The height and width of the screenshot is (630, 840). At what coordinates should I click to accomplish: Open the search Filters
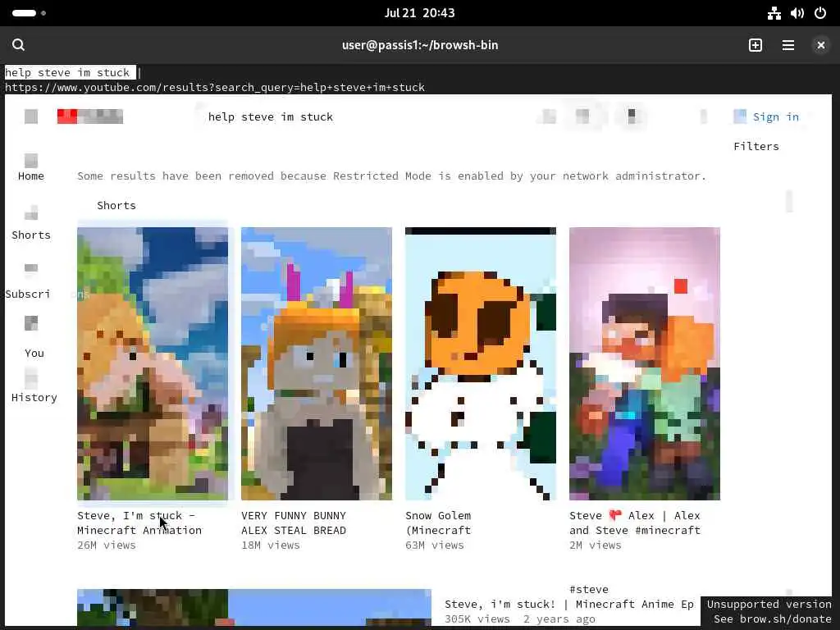pos(756,146)
